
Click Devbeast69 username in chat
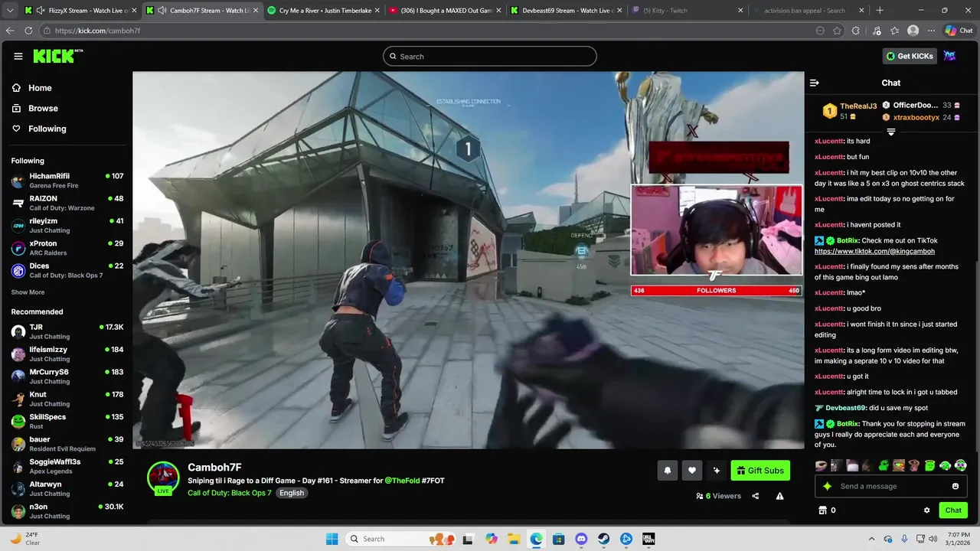(x=845, y=408)
